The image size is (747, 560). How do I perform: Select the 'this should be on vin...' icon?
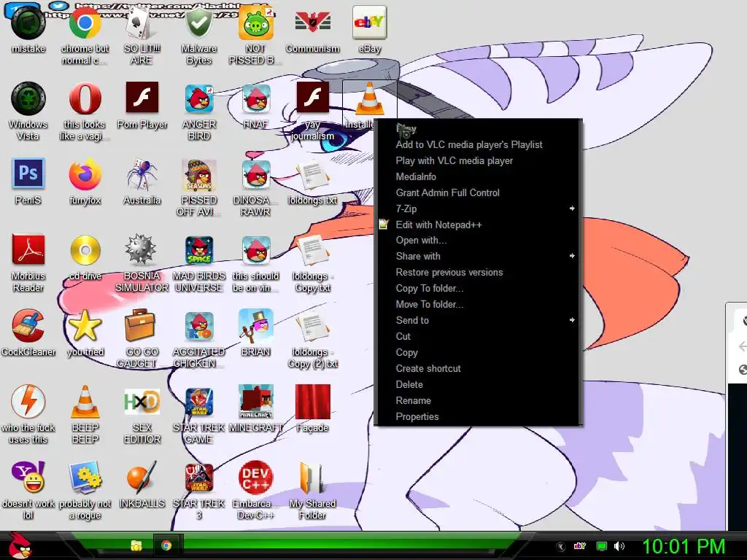click(256, 251)
